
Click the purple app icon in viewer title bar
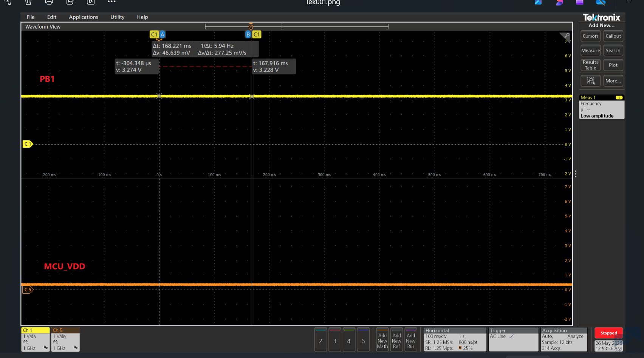[x=580, y=2]
